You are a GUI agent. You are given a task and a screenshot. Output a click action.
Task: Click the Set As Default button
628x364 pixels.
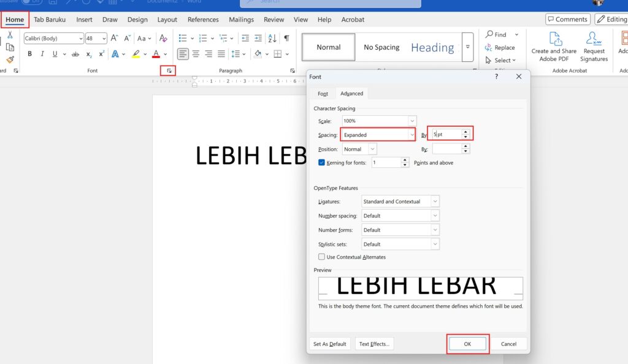[330, 344]
